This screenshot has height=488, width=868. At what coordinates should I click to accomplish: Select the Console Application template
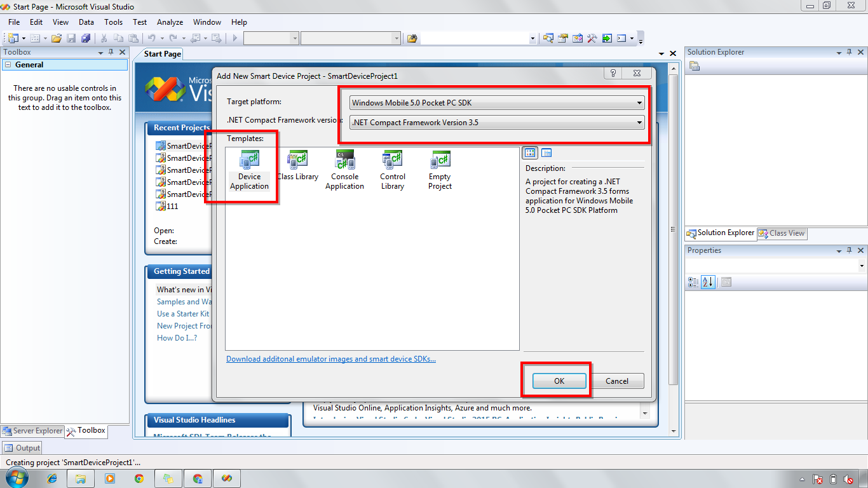pos(344,170)
